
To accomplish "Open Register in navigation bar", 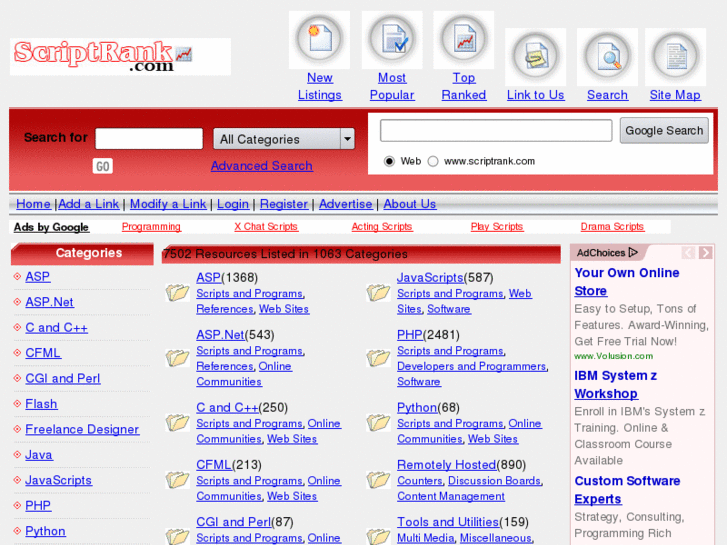I will 284,204.
